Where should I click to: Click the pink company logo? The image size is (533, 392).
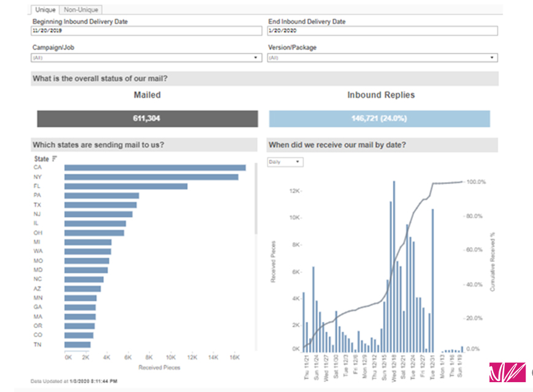[507, 372]
